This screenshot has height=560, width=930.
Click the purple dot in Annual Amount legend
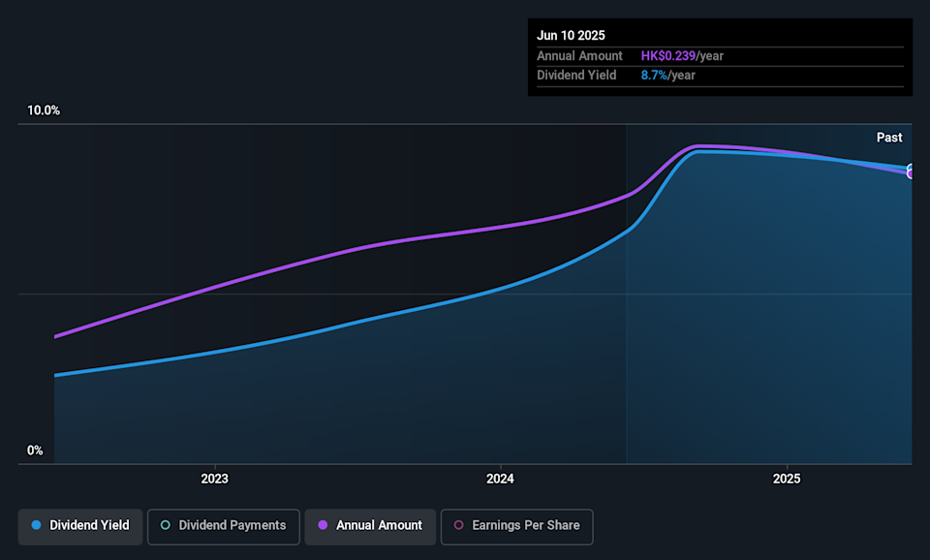323,525
